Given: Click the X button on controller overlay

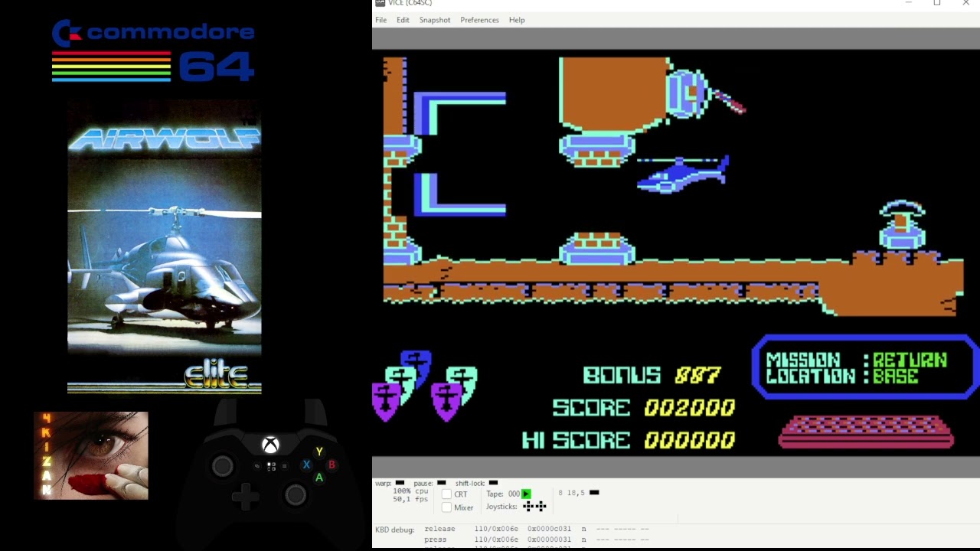Looking at the screenshot, I should 306,465.
